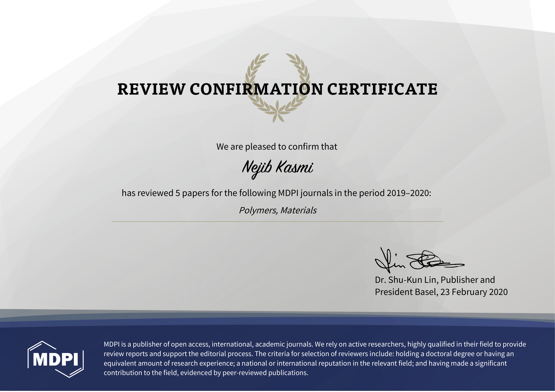Screen dimensions: 555x392
Task: Click the footer line starting 'equivalent amount of research'
Action: (305, 363)
